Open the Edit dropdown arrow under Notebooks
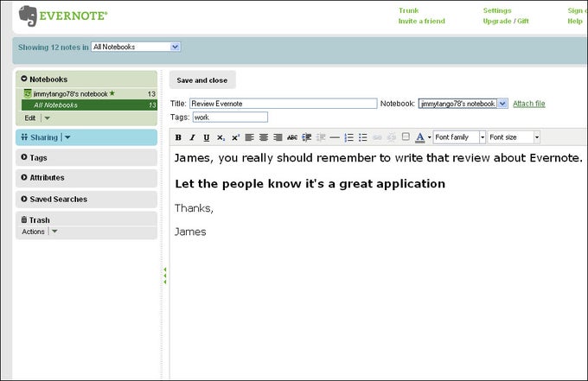The height and width of the screenshot is (381, 588). click(x=47, y=118)
